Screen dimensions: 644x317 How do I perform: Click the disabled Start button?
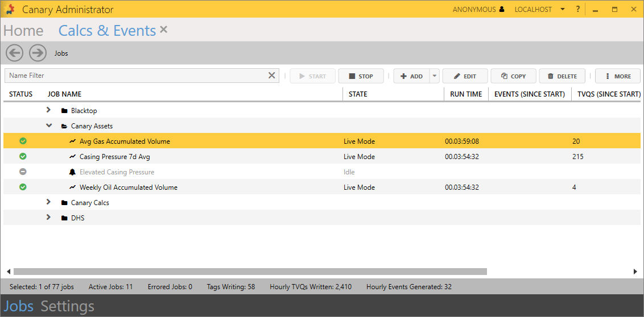312,76
